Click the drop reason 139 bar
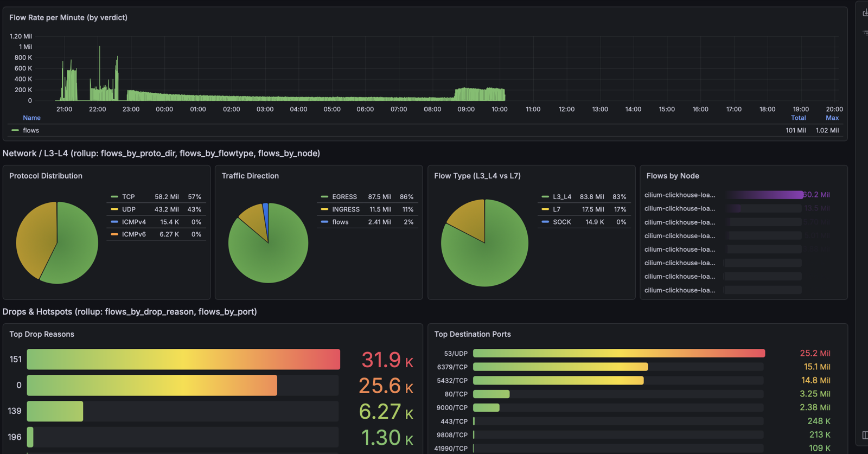868x454 pixels. click(55, 411)
